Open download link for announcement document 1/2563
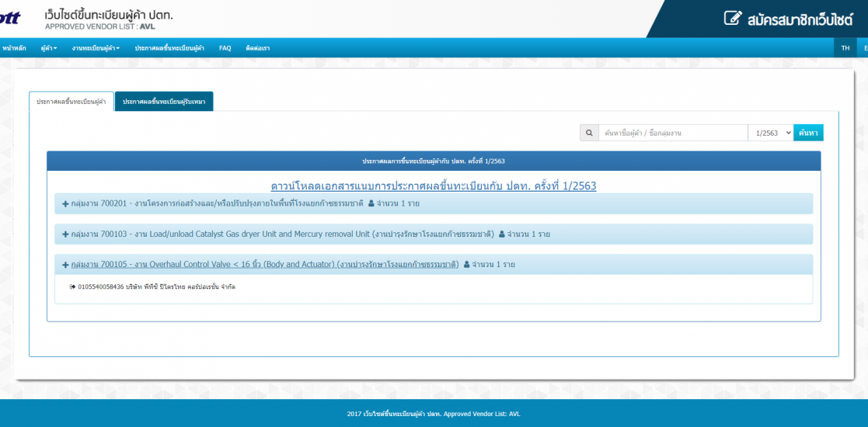Screen dimensions: 868x427 [434, 186]
